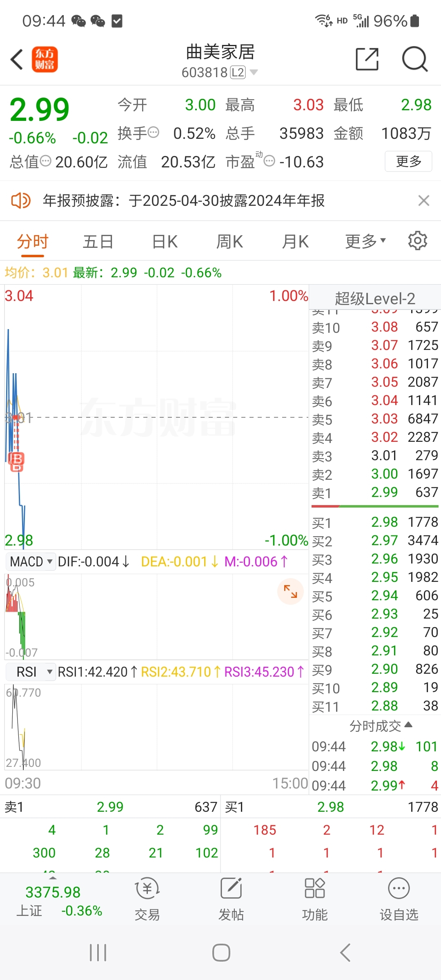The width and height of the screenshot is (441, 980).
Task: Open the 功能 functions icon
Action: [315, 900]
